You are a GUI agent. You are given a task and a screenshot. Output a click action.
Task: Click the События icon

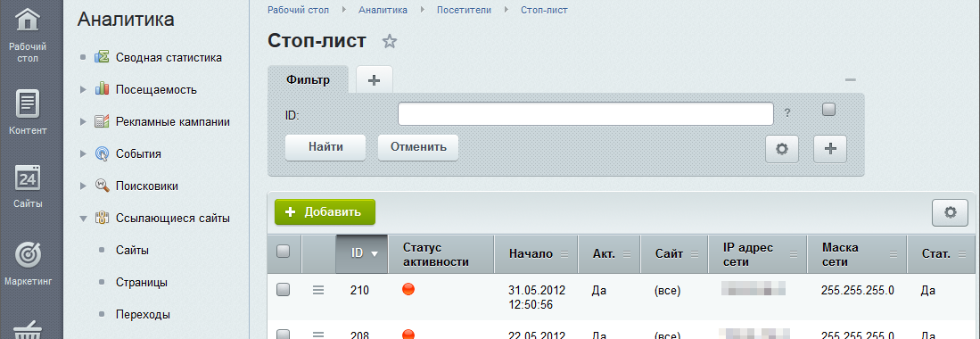click(102, 153)
